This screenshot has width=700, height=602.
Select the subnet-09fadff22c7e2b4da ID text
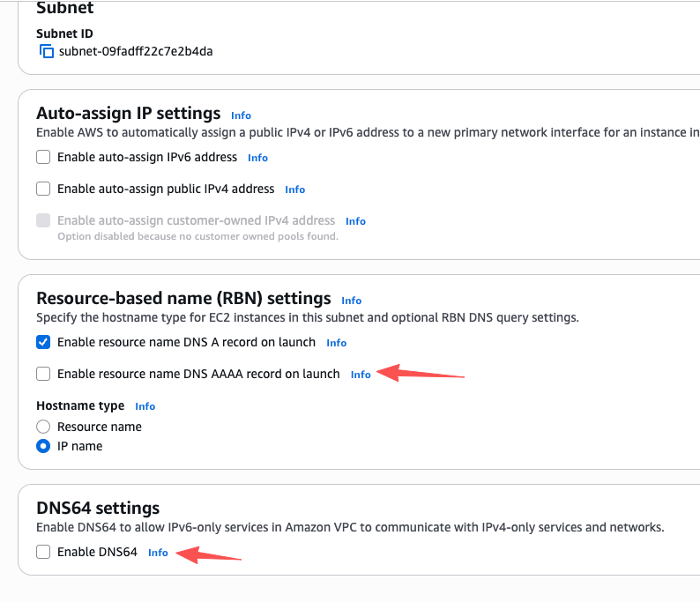coord(136,51)
